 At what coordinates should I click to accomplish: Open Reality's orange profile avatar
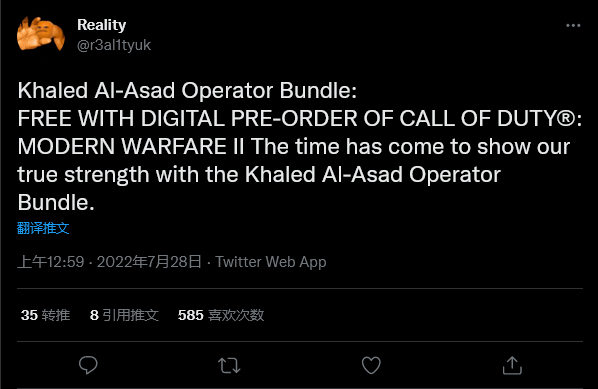coord(41,34)
